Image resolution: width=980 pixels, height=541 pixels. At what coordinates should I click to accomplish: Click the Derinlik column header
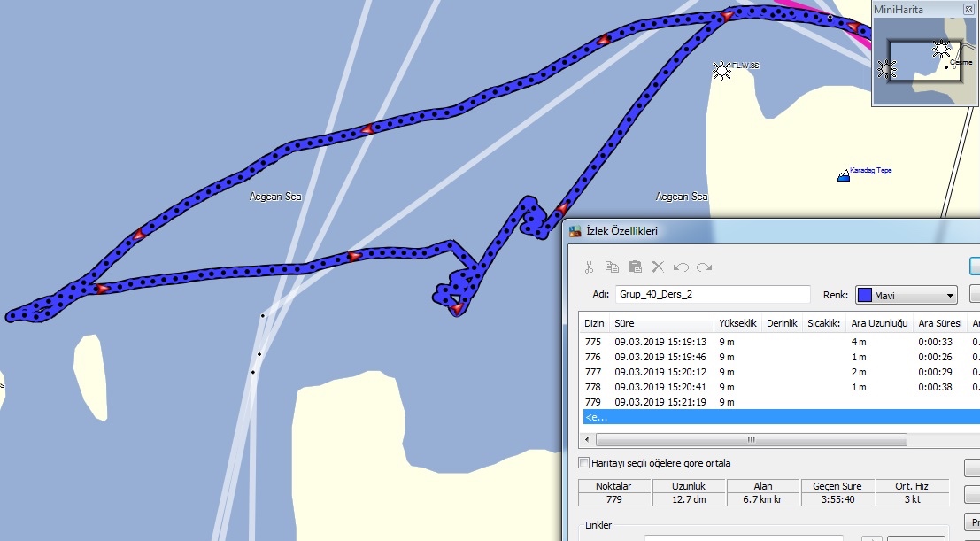click(x=782, y=323)
